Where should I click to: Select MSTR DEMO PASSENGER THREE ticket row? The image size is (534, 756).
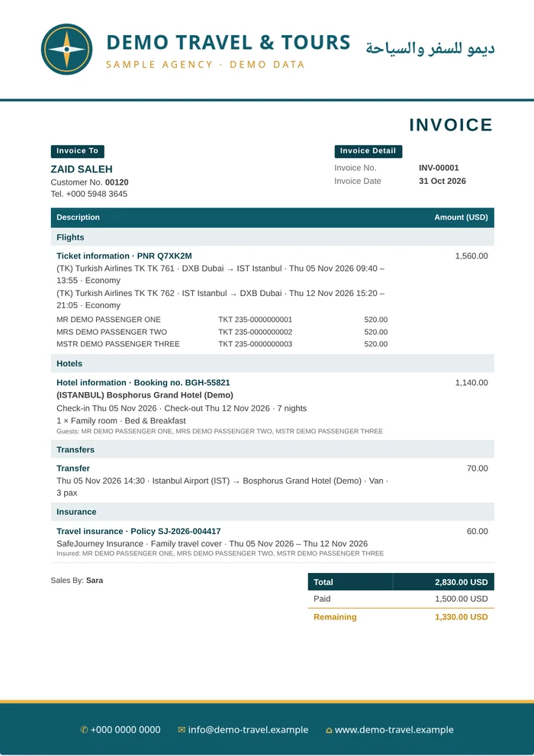point(222,344)
